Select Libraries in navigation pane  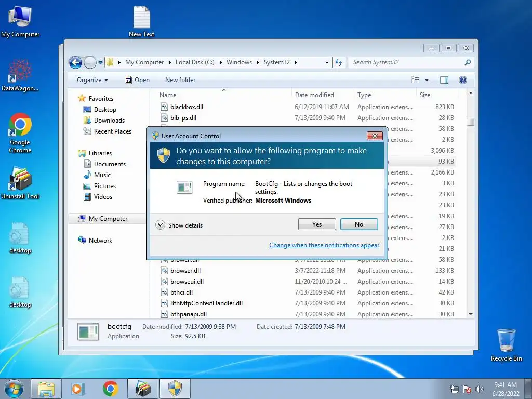95,153
